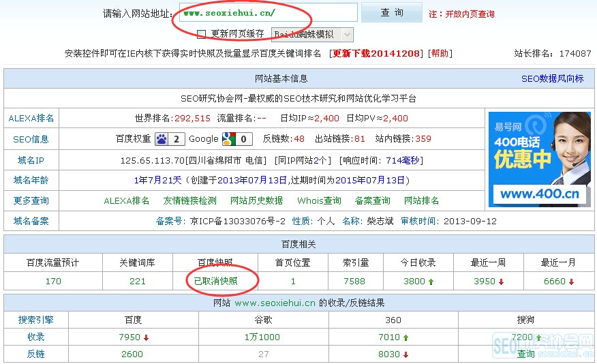
Task: Click the 站长排名 174087 text
Action: tap(553, 53)
